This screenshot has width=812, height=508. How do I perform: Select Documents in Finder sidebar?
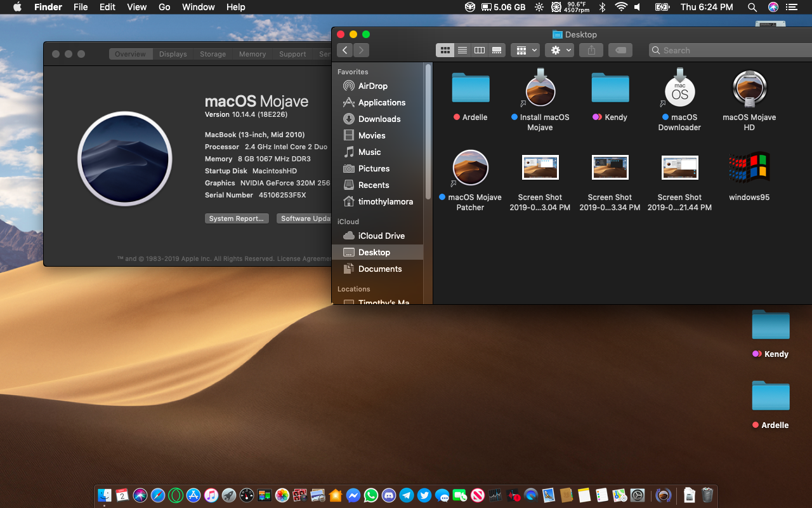(379, 269)
